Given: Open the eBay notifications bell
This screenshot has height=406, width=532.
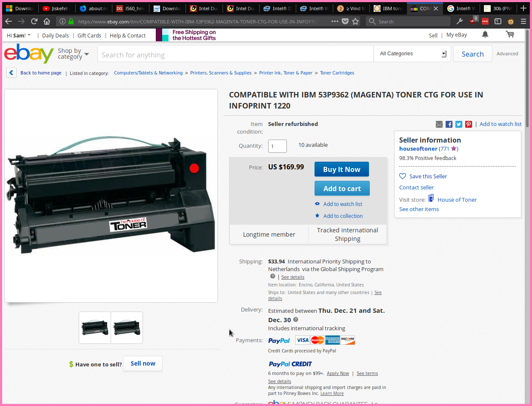Looking at the screenshot, I should click(485, 35).
